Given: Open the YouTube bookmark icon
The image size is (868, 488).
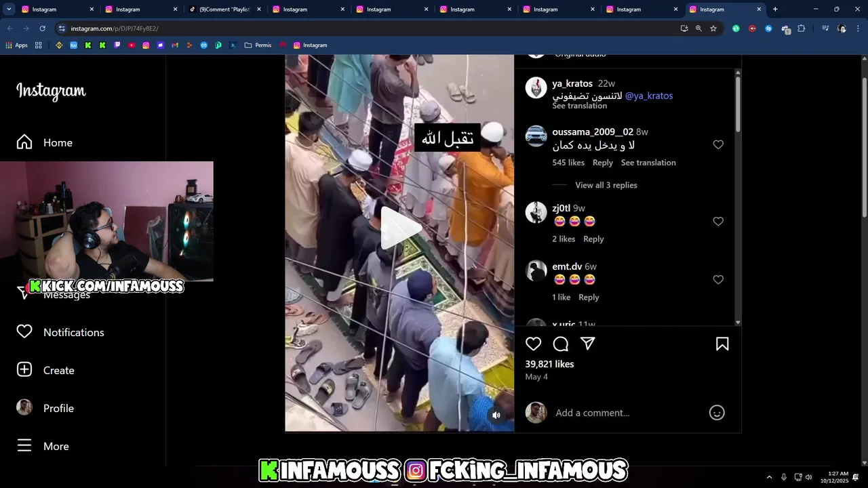Looking at the screenshot, I should (x=132, y=45).
